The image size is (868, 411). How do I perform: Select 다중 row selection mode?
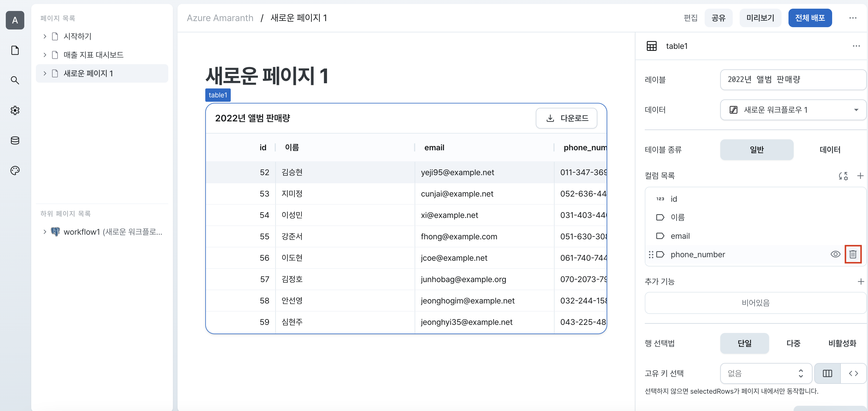point(793,343)
